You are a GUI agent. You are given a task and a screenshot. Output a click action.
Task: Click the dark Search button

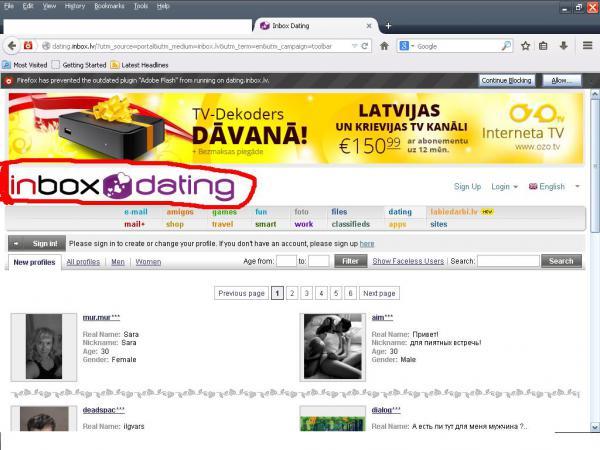tap(561, 261)
